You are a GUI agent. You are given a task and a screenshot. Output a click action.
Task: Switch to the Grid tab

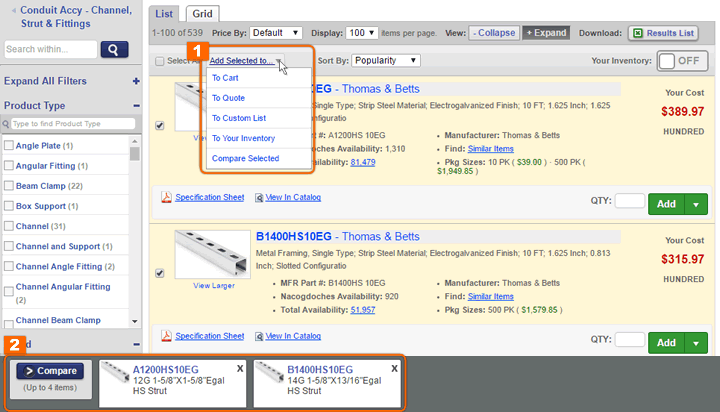(x=202, y=14)
